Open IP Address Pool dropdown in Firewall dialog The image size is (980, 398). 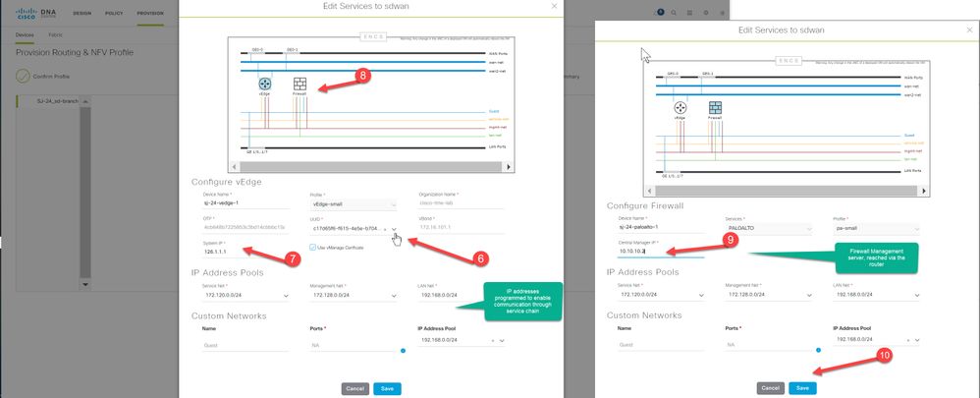pyautogui.click(x=917, y=340)
